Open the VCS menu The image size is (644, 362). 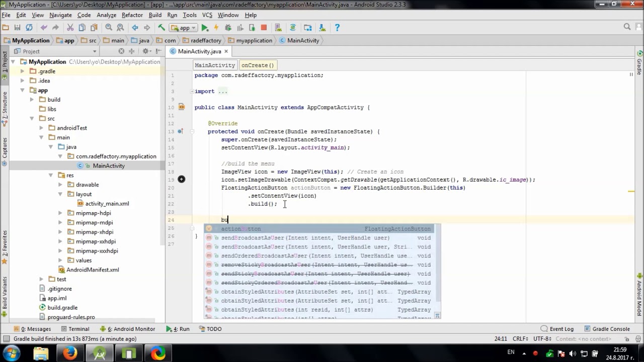click(x=207, y=15)
